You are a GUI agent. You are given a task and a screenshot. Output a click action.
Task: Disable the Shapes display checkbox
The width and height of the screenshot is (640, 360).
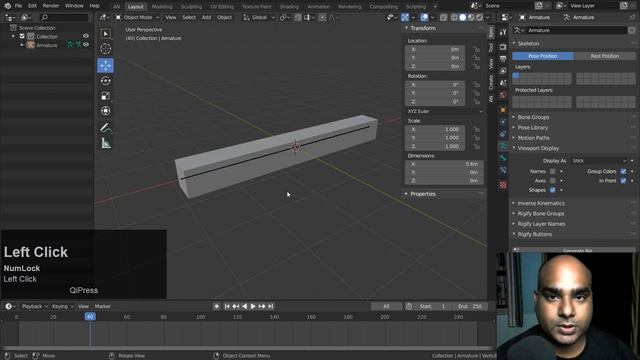(x=553, y=190)
